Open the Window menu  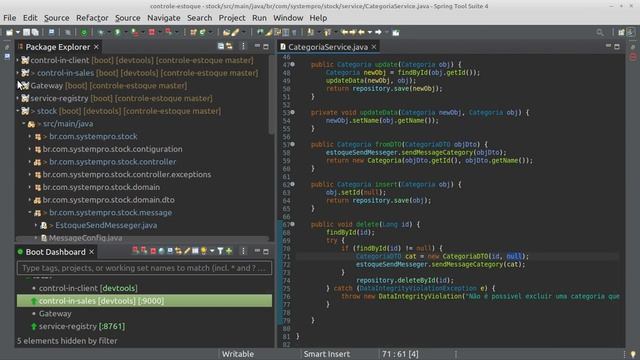[288, 18]
